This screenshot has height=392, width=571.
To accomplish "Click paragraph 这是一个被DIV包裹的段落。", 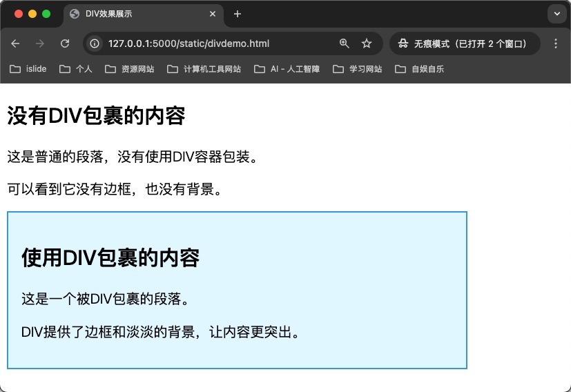I will coord(105,299).
